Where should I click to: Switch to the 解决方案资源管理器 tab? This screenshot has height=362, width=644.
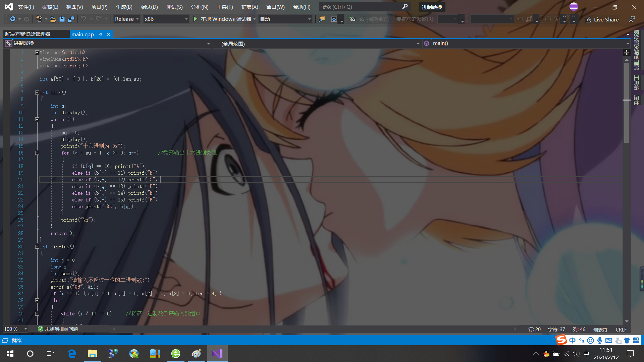tap(28, 34)
